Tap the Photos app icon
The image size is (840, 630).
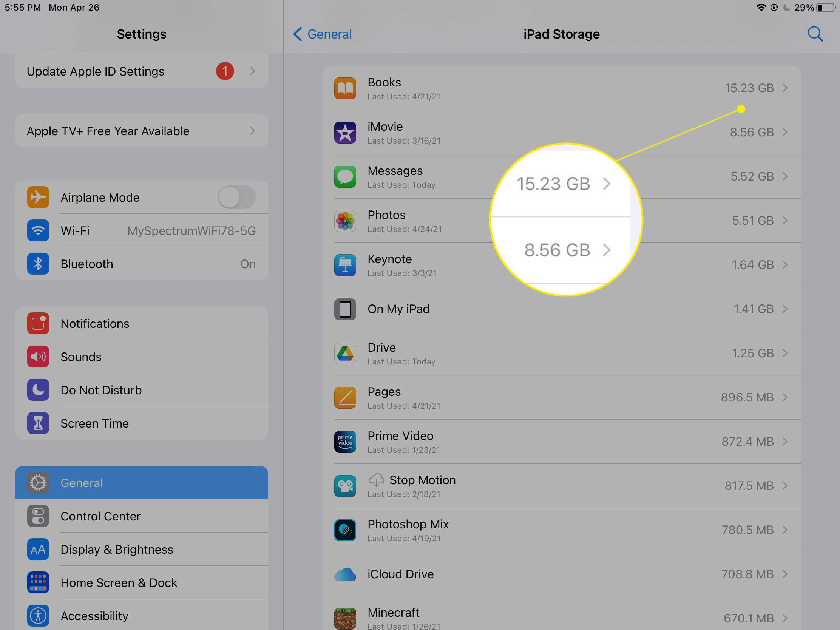click(x=345, y=221)
